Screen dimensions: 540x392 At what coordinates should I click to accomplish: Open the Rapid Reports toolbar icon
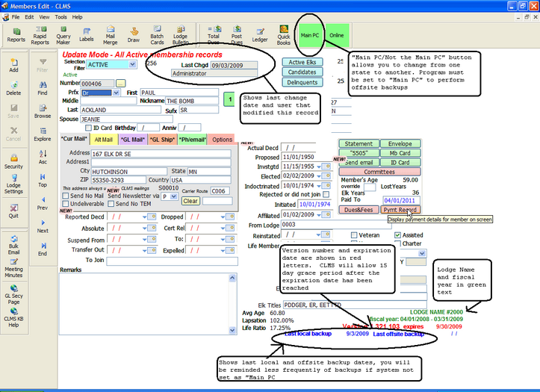pyautogui.click(x=40, y=34)
